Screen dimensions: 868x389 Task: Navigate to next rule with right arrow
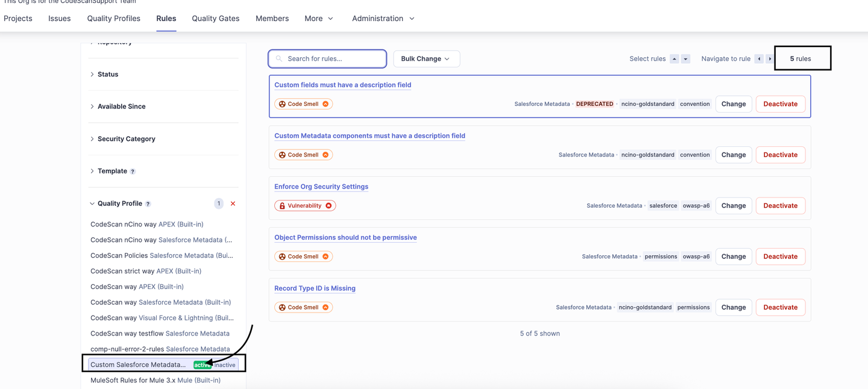coord(769,59)
